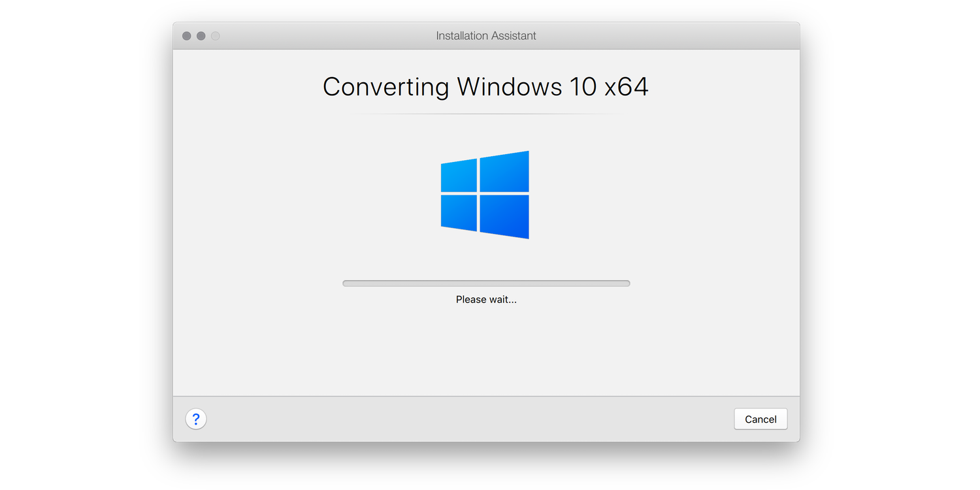Open help with the question mark button
This screenshot has width=980, height=490.
click(196, 419)
